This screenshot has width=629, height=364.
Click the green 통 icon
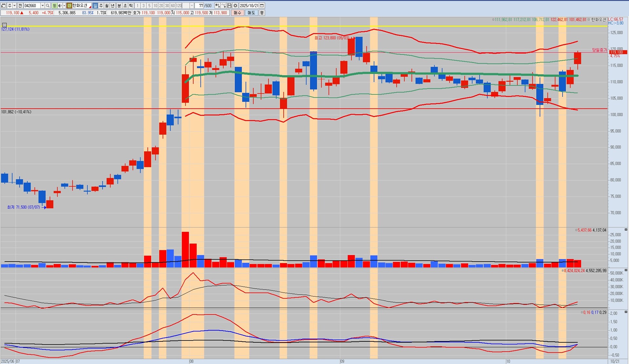[x=54, y=6]
